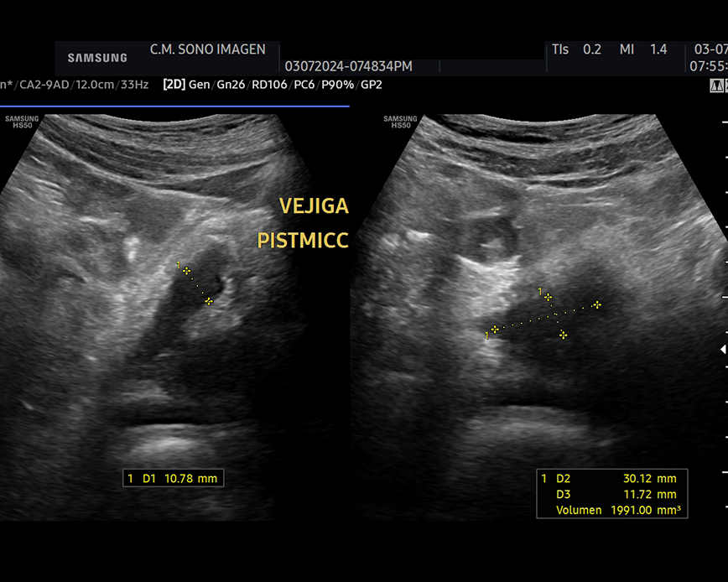Screen dimensions: 728x582
Task: Select the [2D] mode label
Action: [x=174, y=84]
